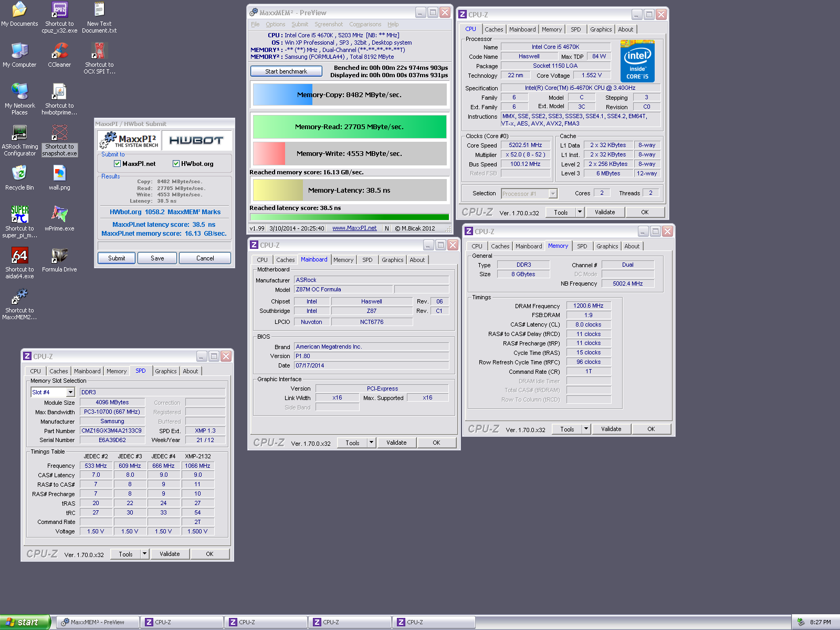Launch the CCleaner desktop icon

[59, 56]
